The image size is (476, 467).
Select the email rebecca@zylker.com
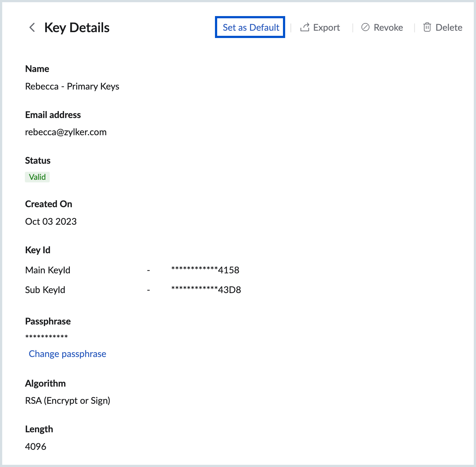[66, 132]
